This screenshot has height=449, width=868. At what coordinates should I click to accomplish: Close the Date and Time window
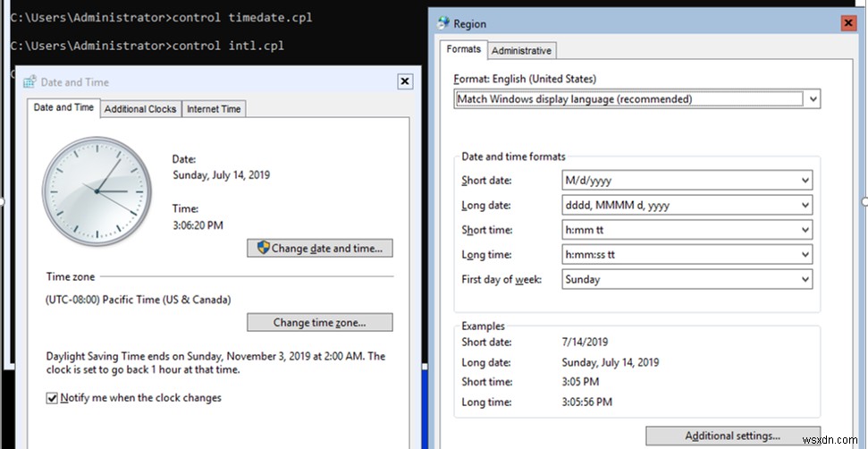point(405,81)
